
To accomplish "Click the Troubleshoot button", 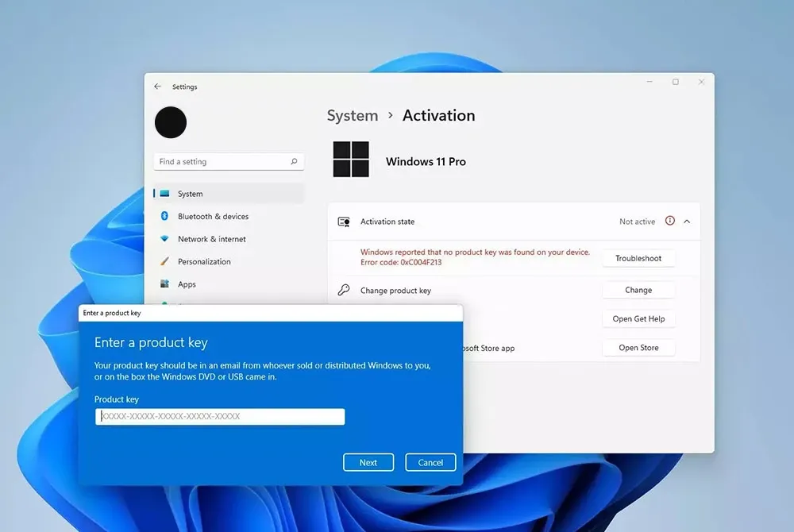I will coord(638,258).
